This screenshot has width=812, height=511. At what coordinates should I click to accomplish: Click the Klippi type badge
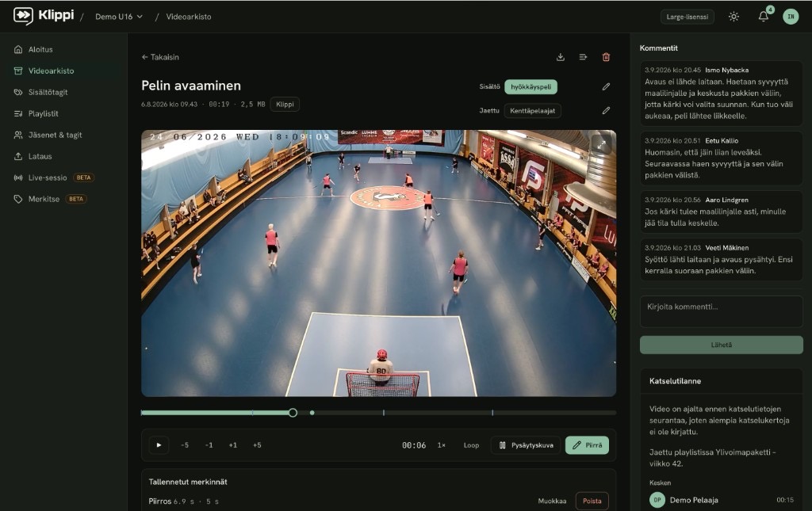[x=285, y=105]
